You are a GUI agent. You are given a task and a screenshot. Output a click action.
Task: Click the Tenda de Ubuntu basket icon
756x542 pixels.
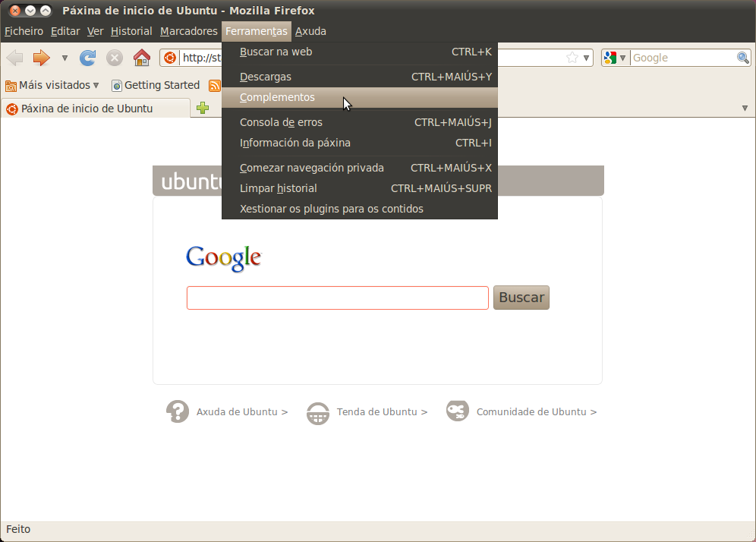click(x=318, y=413)
